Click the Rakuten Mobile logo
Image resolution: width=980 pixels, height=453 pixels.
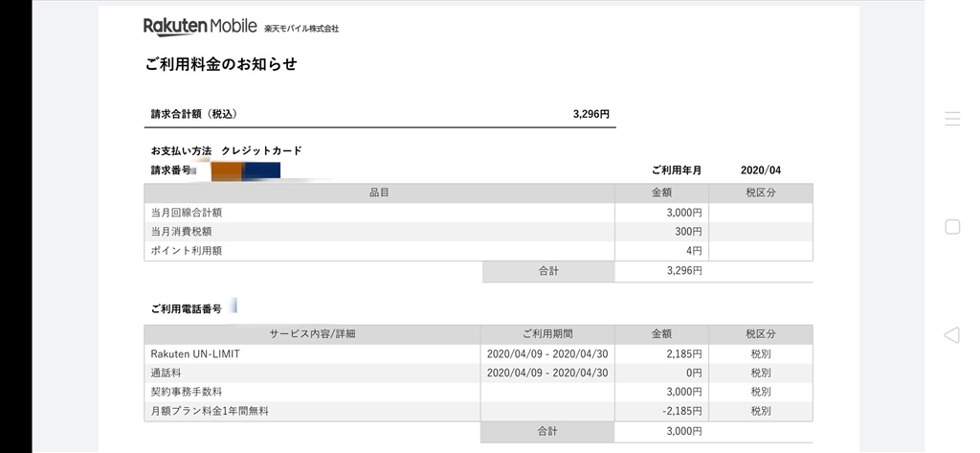click(199, 27)
